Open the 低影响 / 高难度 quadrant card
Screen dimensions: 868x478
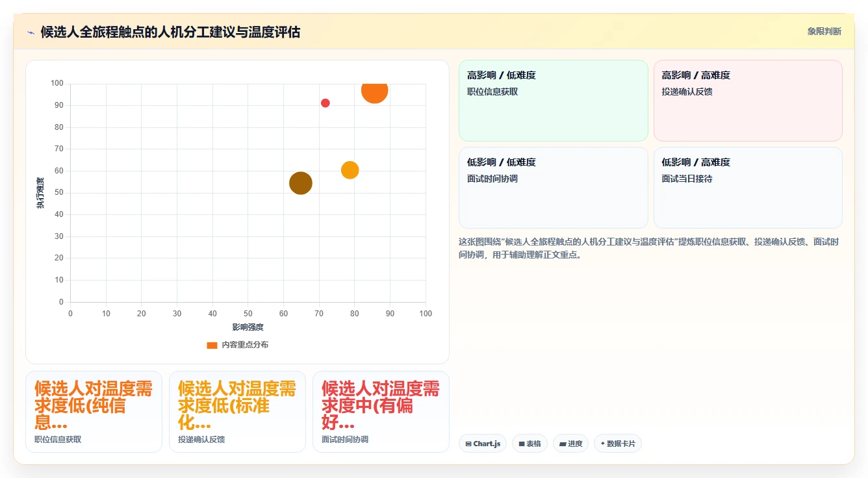coord(748,188)
